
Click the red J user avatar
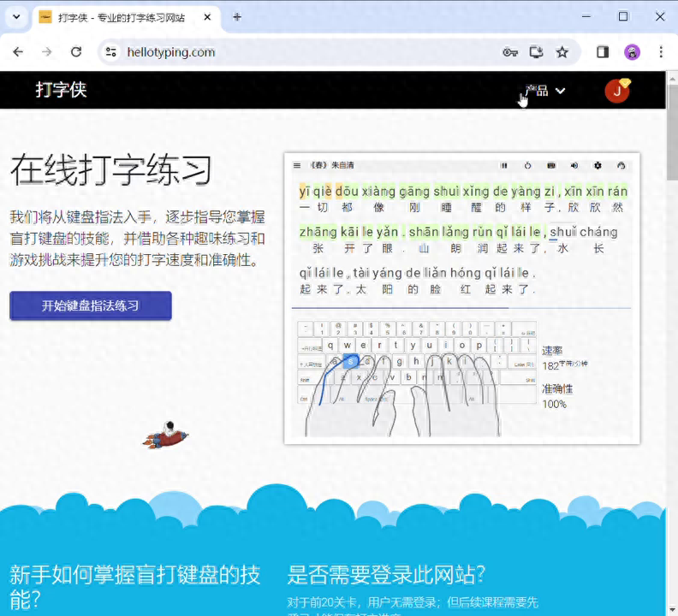(x=616, y=91)
